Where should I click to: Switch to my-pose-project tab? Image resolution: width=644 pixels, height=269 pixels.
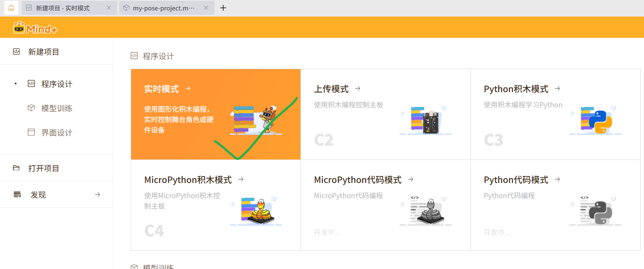(x=164, y=8)
